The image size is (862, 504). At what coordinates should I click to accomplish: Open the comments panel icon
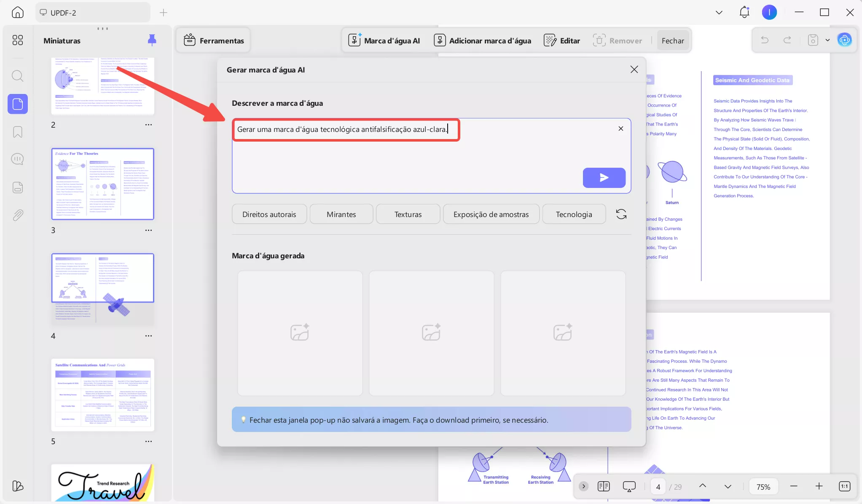click(x=17, y=159)
